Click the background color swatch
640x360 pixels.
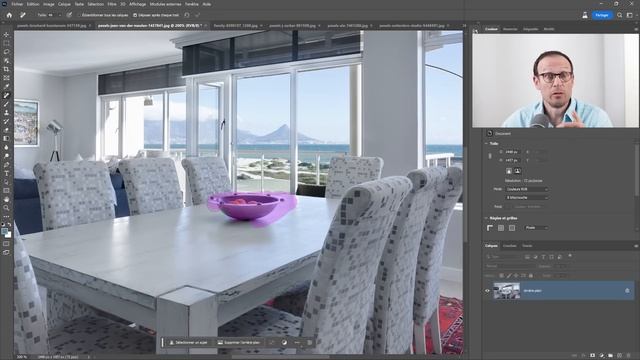(8, 235)
